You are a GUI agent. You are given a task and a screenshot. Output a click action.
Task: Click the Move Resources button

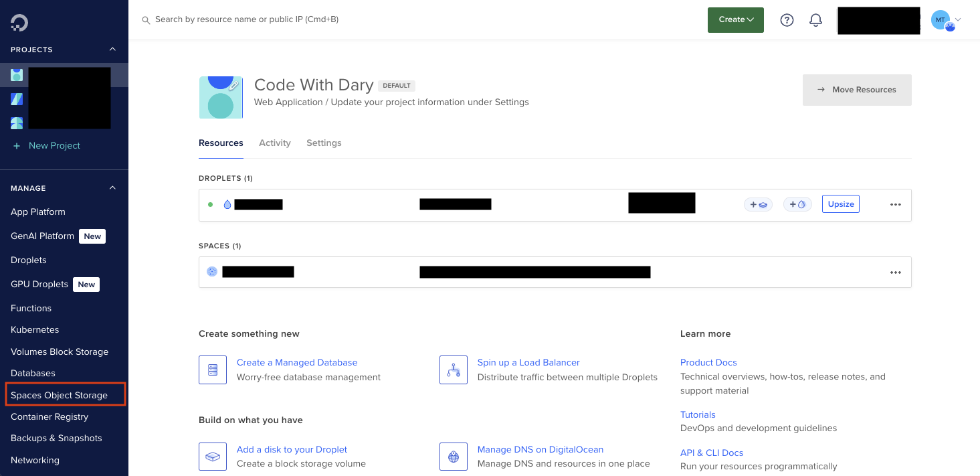(x=857, y=90)
